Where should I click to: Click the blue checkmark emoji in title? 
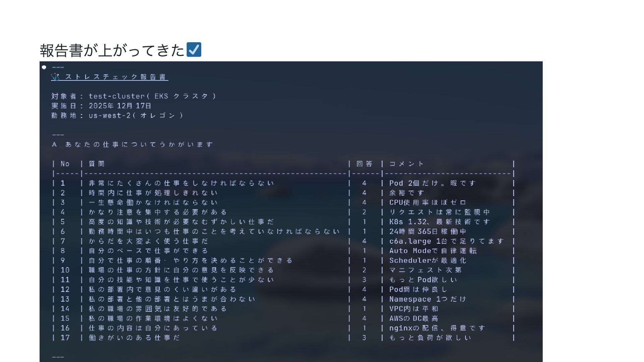(194, 50)
